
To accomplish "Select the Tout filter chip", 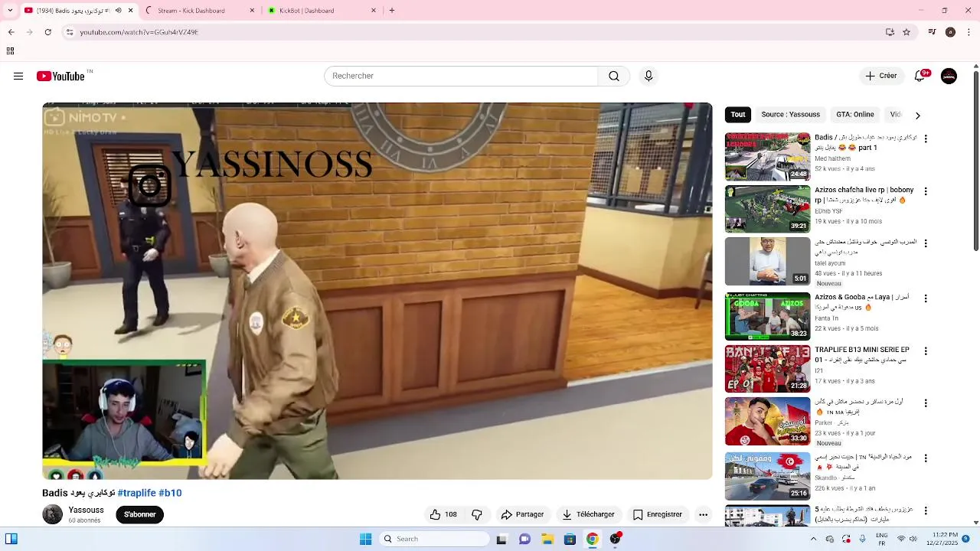I will click(738, 115).
